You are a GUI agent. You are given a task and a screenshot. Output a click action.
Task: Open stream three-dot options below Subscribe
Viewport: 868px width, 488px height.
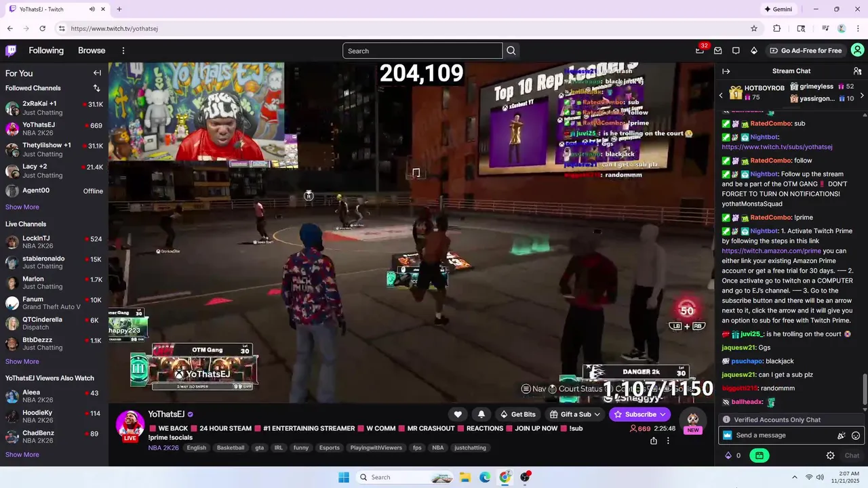668,441
